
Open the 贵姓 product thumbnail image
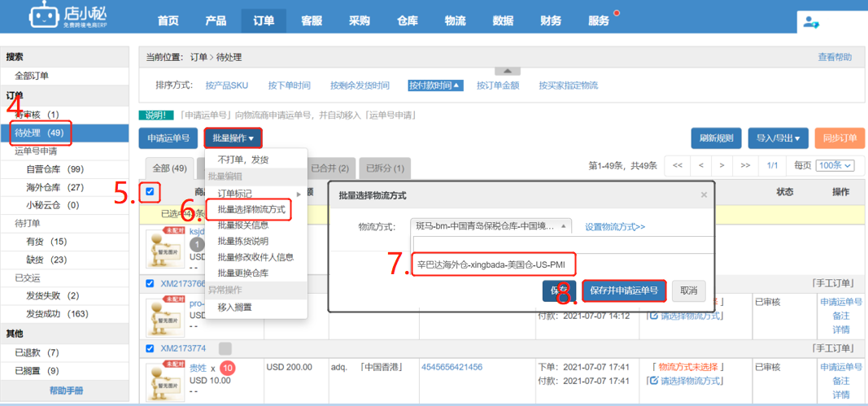[164, 381]
